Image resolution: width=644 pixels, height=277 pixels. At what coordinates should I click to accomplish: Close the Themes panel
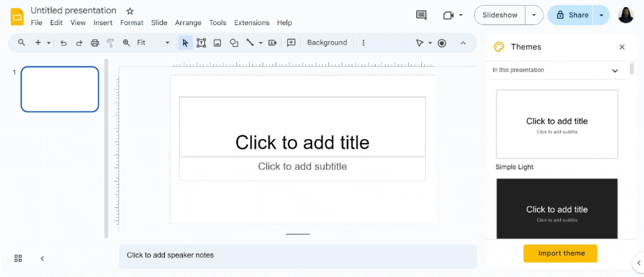[x=622, y=47]
